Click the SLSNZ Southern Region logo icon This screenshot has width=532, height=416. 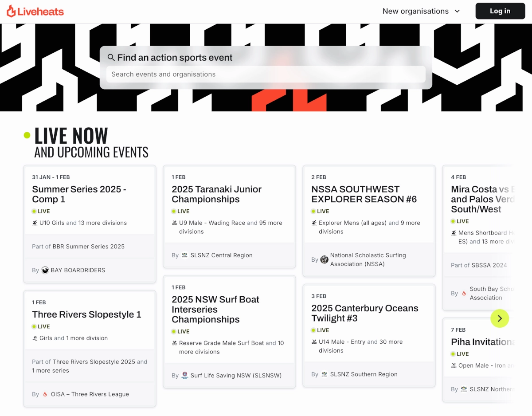[x=325, y=374]
